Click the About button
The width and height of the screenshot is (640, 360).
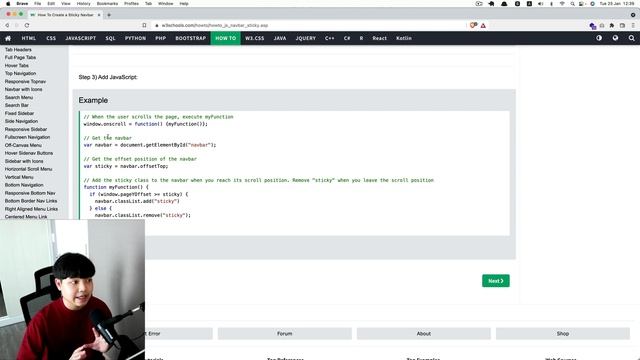[x=424, y=333]
